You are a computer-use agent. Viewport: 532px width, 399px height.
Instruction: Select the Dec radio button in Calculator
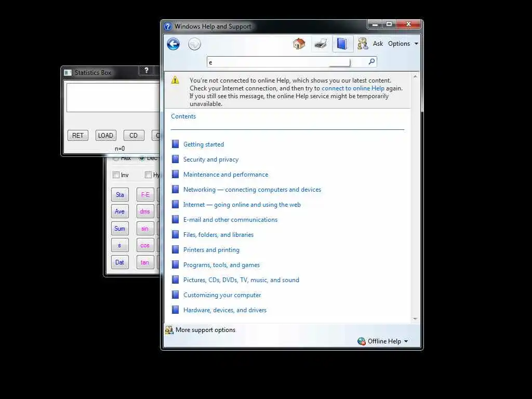pyautogui.click(x=142, y=158)
